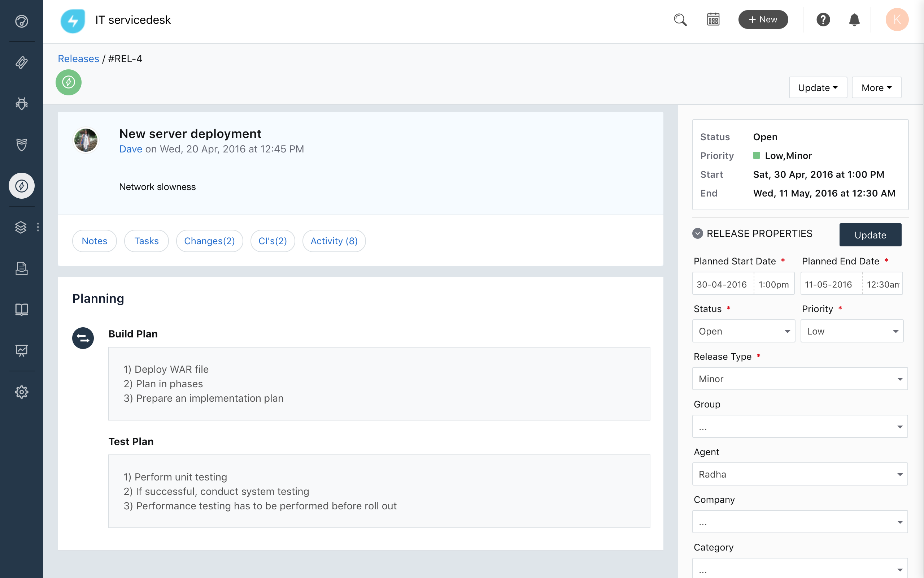Image resolution: width=924 pixels, height=578 pixels.
Task: Open the Status dropdown showing Open
Action: pos(744,331)
